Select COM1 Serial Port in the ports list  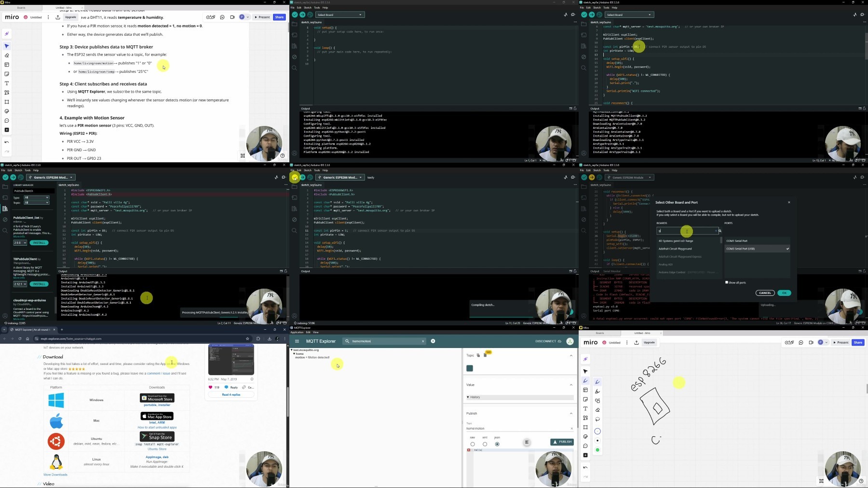757,241
